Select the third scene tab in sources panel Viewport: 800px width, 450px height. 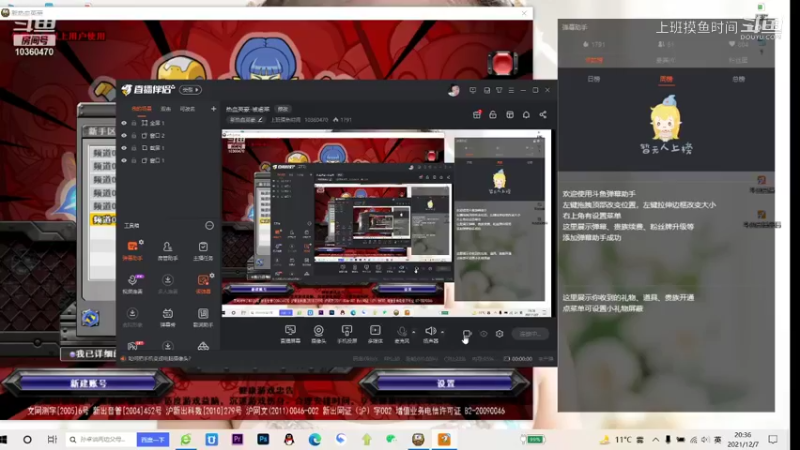pyautogui.click(x=187, y=109)
